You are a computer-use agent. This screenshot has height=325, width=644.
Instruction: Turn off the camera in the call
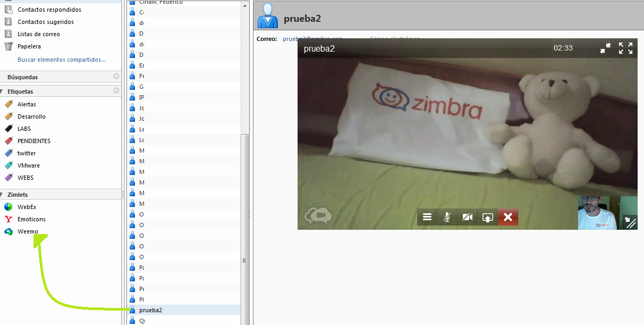[x=468, y=217]
